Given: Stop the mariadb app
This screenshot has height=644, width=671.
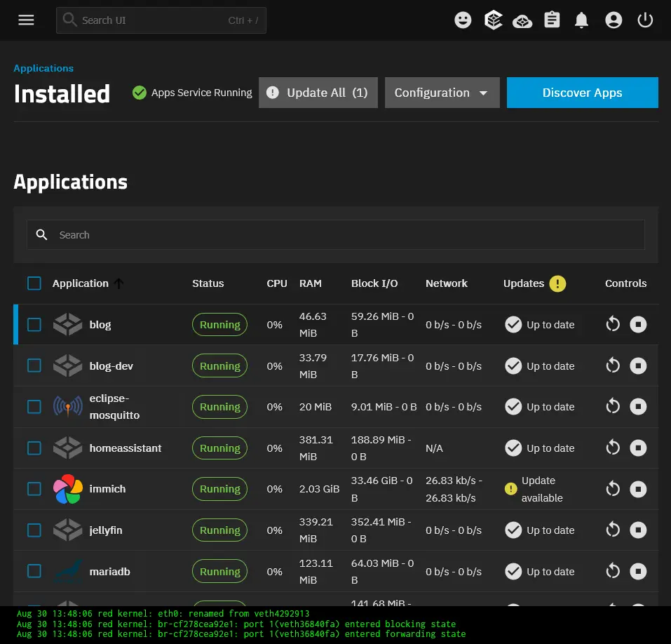Looking at the screenshot, I should [x=637, y=571].
